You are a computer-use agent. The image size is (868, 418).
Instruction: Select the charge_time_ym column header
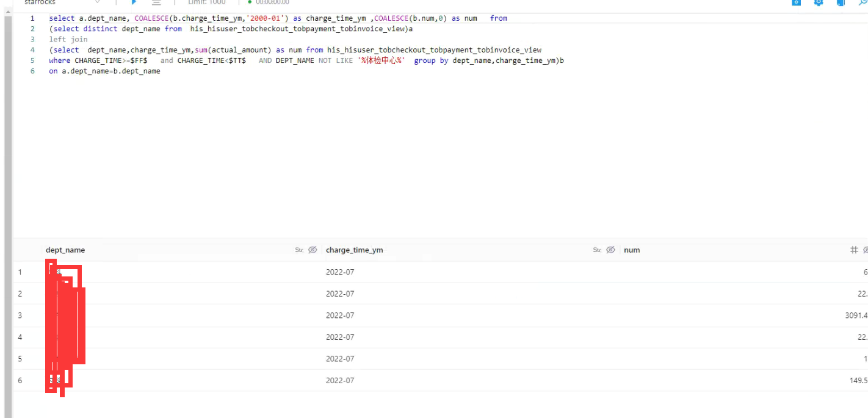pos(355,250)
